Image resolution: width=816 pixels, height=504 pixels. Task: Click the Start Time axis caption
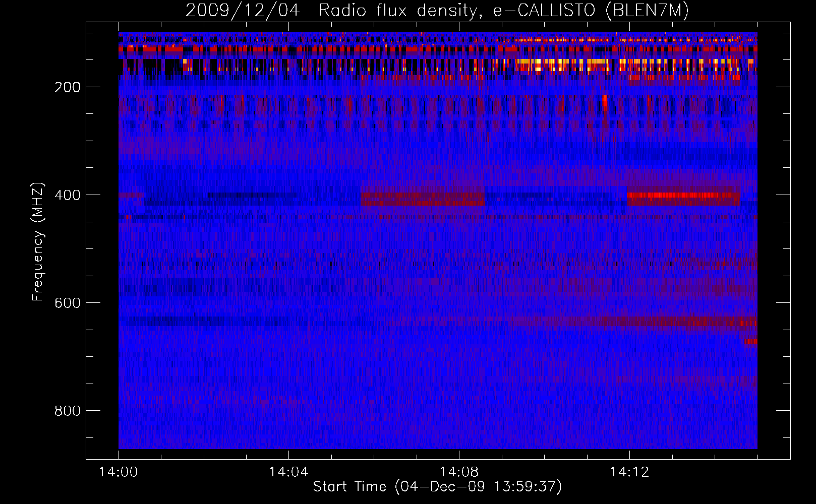tap(437, 487)
